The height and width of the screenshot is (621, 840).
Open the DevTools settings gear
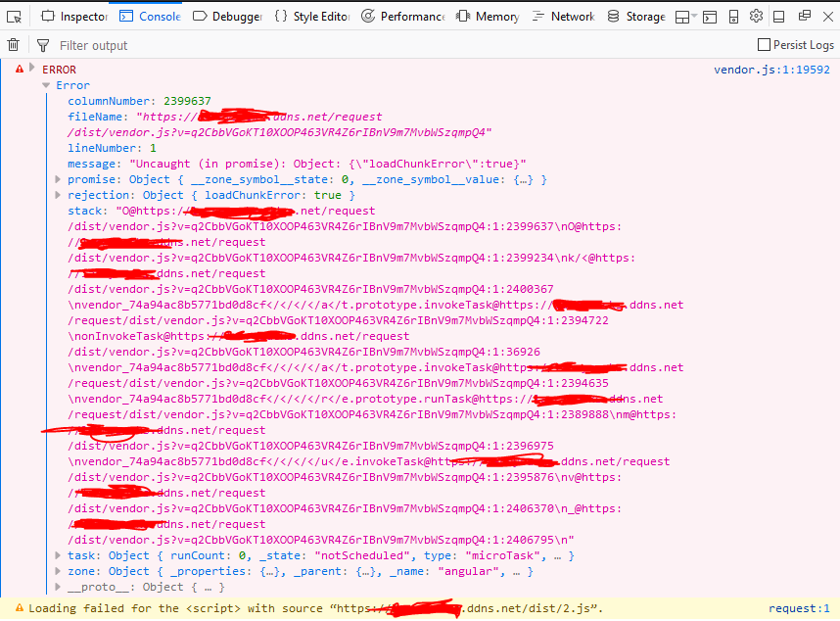[757, 16]
